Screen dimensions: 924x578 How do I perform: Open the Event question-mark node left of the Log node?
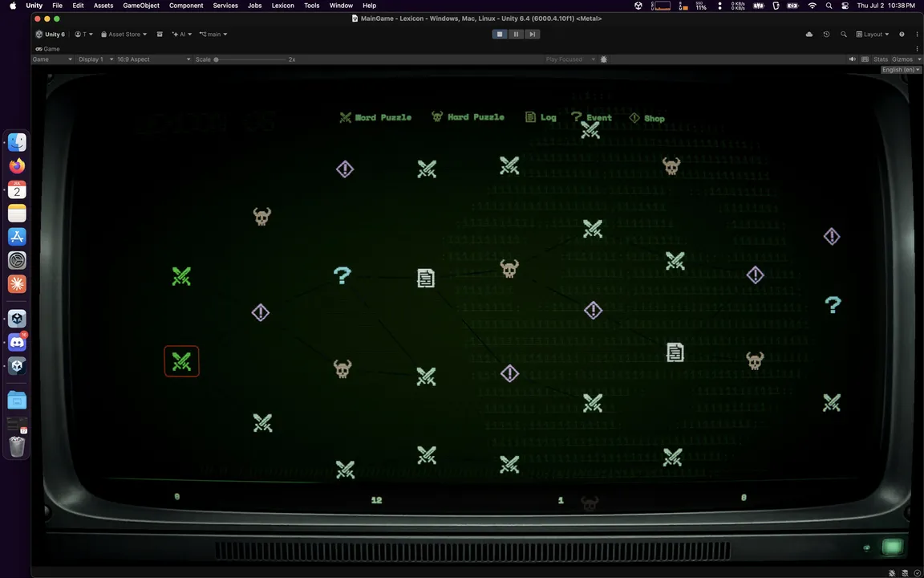[342, 275]
